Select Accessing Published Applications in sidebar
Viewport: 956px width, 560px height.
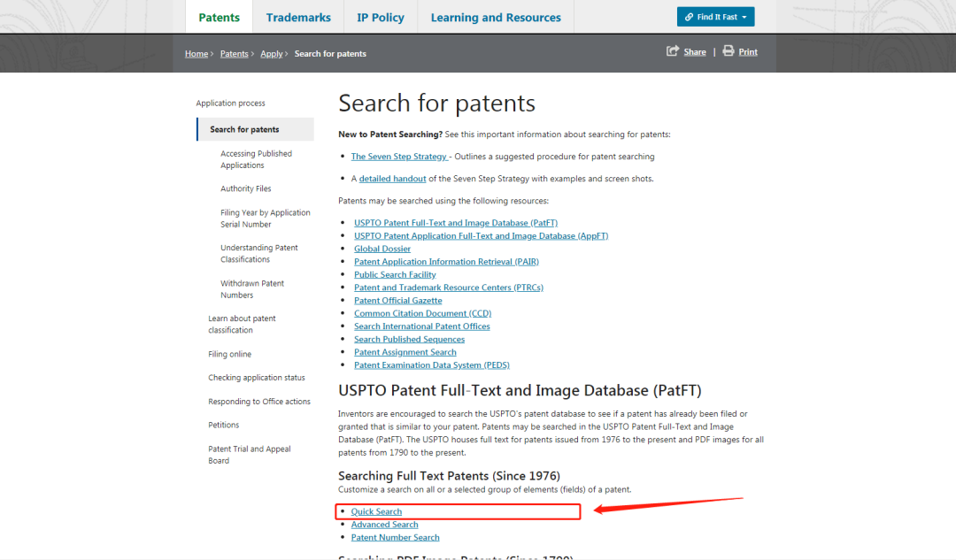click(256, 159)
